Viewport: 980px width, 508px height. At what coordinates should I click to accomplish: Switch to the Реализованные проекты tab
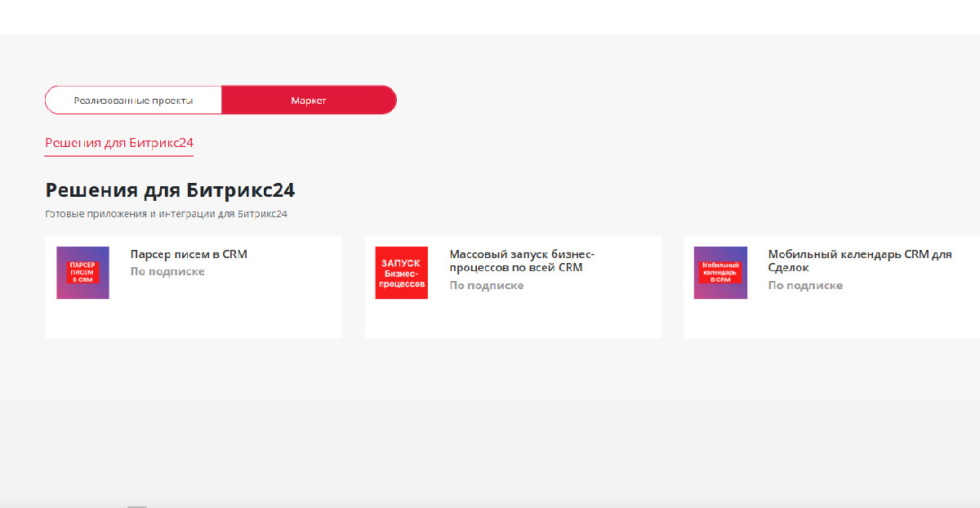pyautogui.click(x=133, y=100)
